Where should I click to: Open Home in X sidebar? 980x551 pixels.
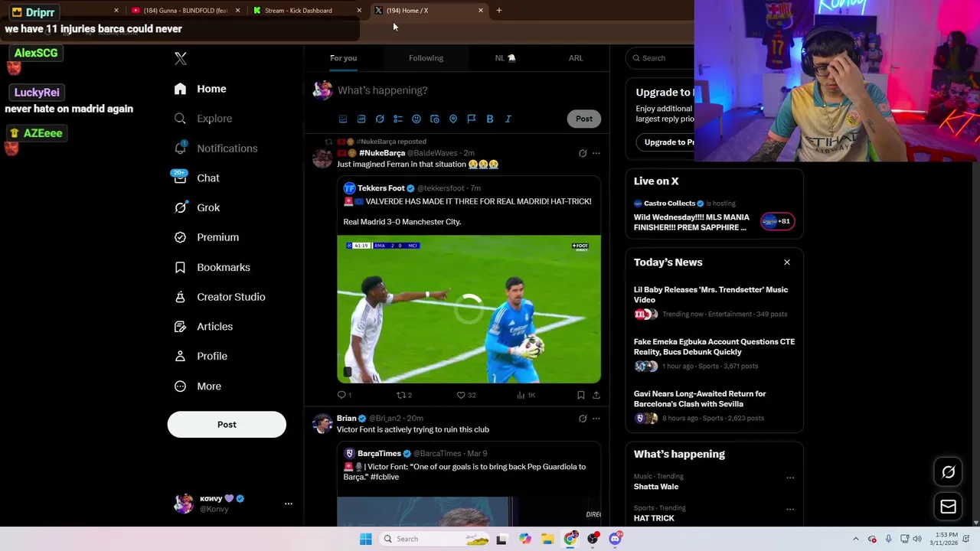click(200, 89)
